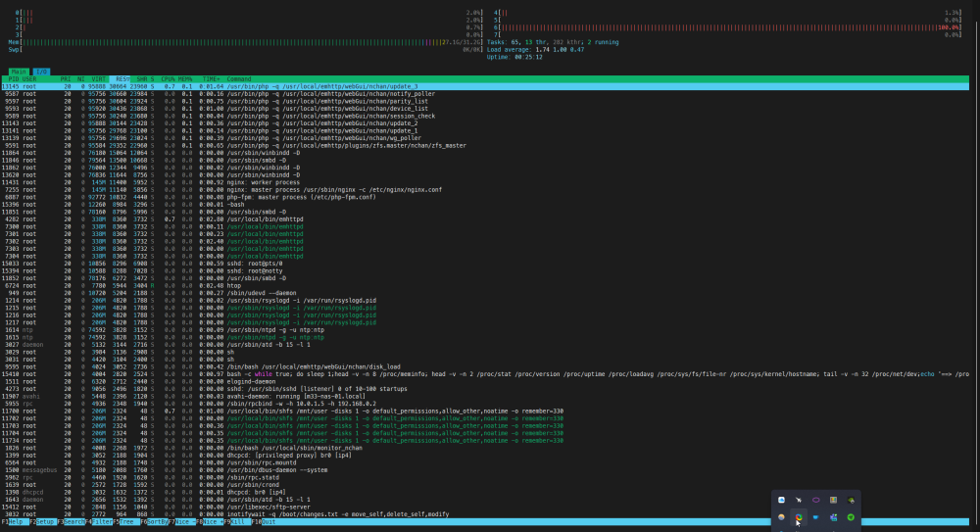Viewport: 980px width, 532px height.
Task: Open the Microsoft Teams tray icon
Action: point(833,517)
